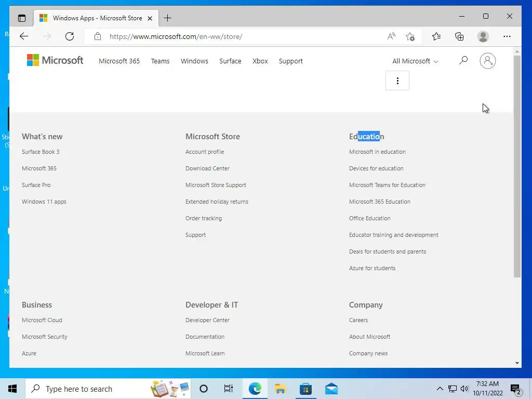Open the Windows 11 apps link
Screen dimensions: 532x399
44,202
